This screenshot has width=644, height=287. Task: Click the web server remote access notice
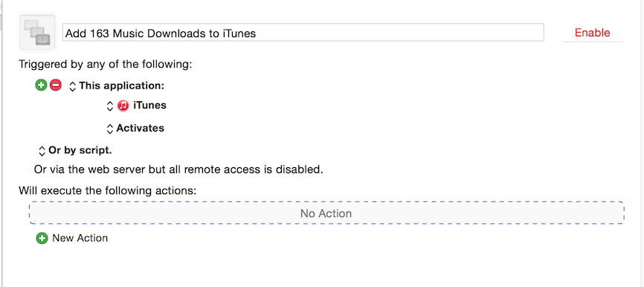[178, 170]
